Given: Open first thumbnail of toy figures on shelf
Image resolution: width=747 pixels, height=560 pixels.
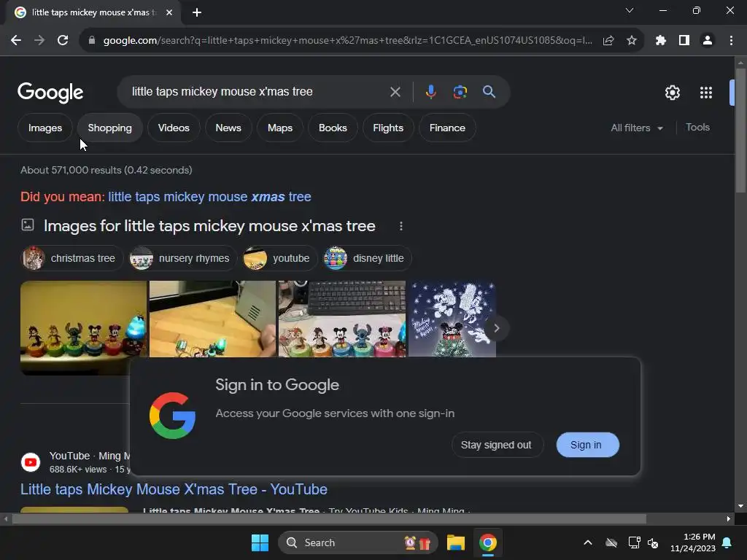Looking at the screenshot, I should [83, 327].
